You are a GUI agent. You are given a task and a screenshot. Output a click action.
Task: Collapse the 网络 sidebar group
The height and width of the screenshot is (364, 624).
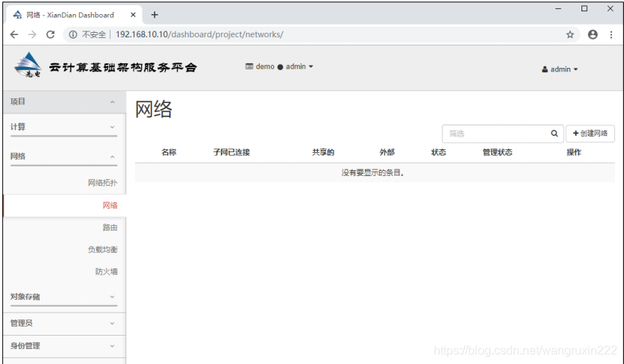63,157
